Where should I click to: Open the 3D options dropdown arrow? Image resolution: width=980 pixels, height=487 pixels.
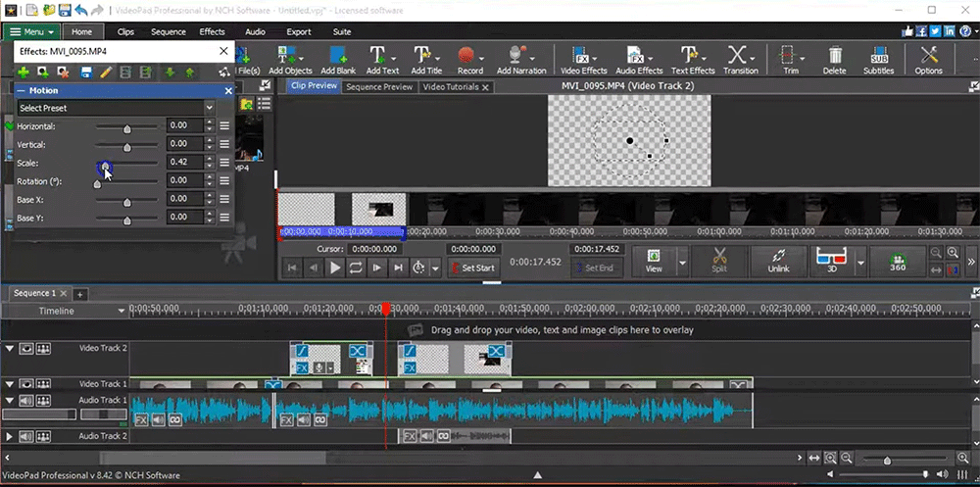[x=860, y=261]
